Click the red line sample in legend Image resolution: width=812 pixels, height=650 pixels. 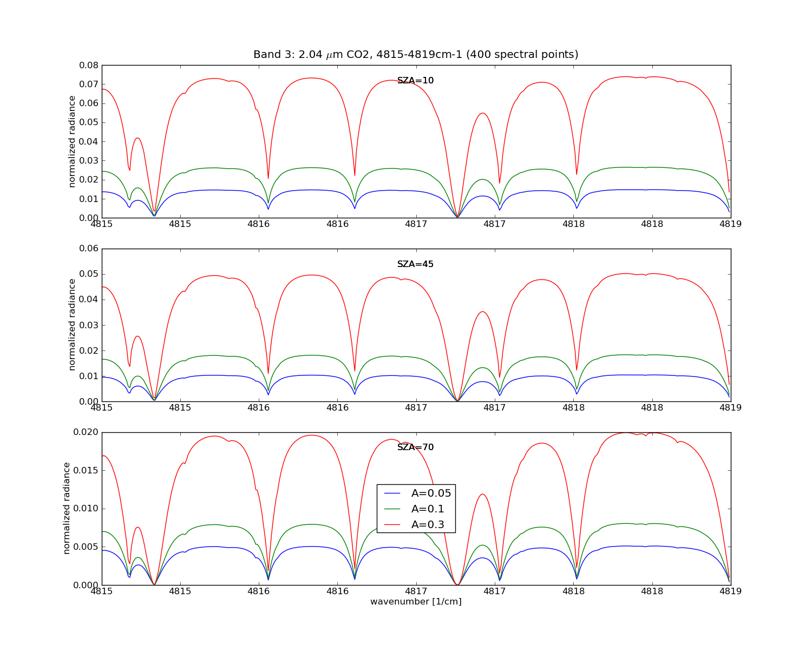pyautogui.click(x=392, y=525)
